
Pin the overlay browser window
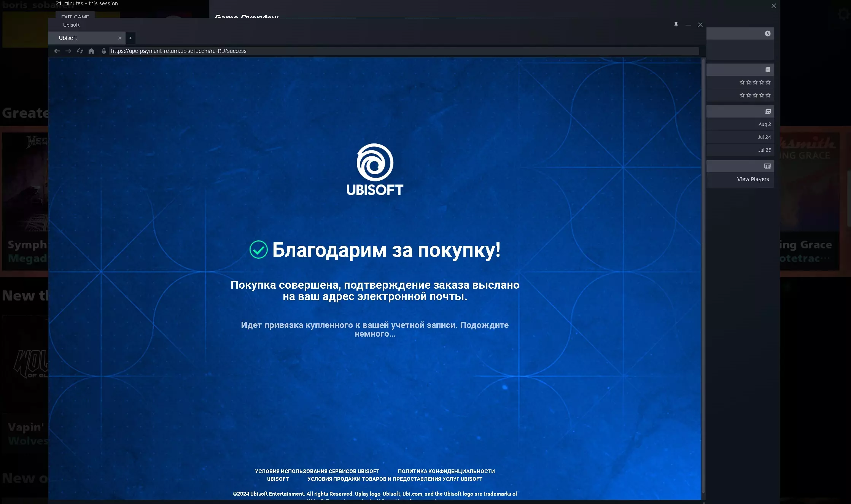pyautogui.click(x=676, y=25)
